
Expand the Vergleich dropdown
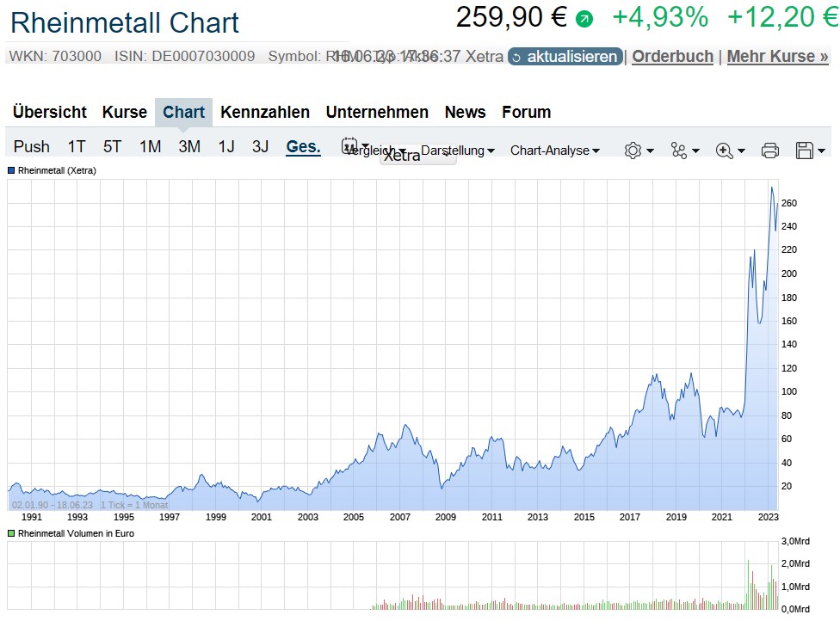[x=375, y=151]
